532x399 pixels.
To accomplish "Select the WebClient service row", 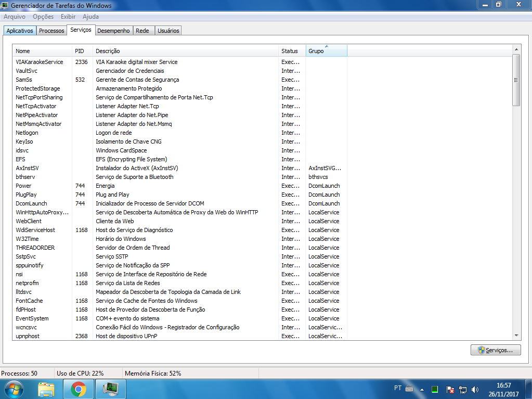I will (180, 221).
